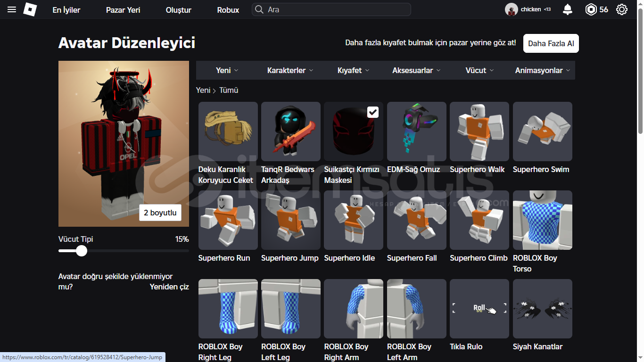The height and width of the screenshot is (362, 644).
Task: Click the avatar preview image
Action: [124, 144]
